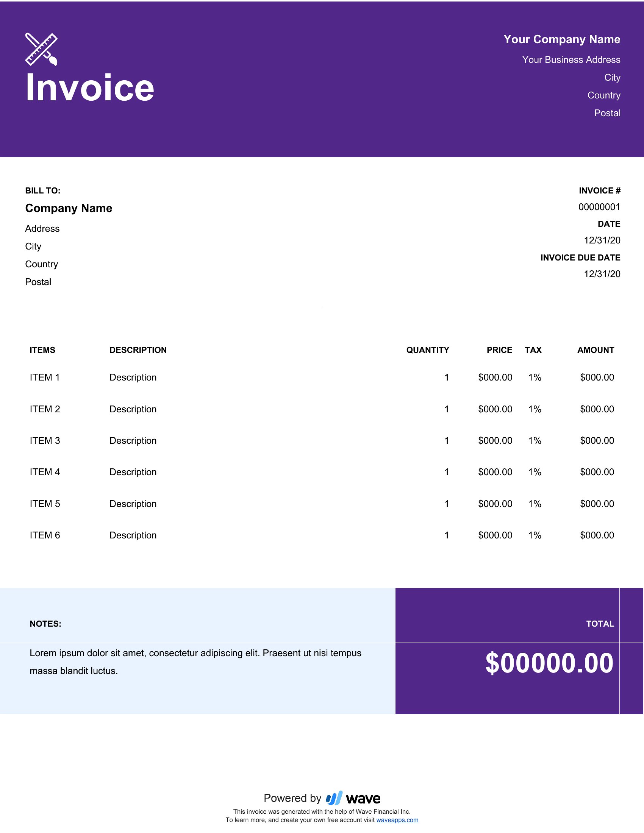644x833 pixels.
Task: Open the waveapps.com link
Action: pyautogui.click(x=397, y=820)
